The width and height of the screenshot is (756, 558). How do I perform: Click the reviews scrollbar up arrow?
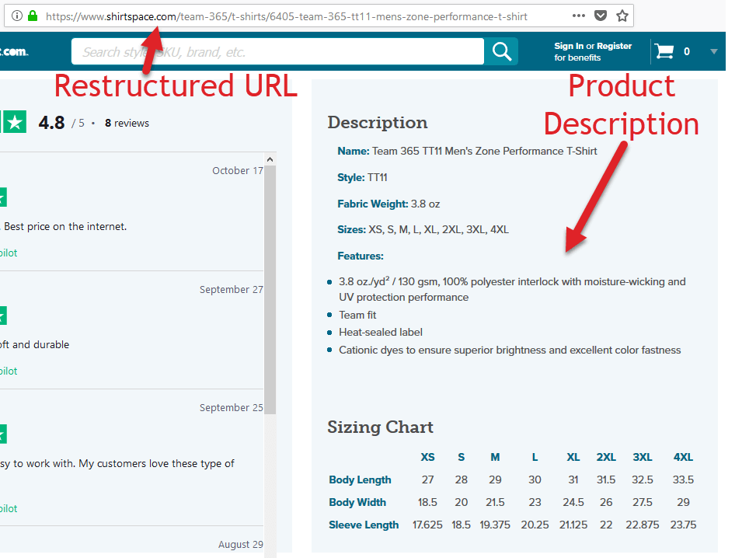[270, 159]
